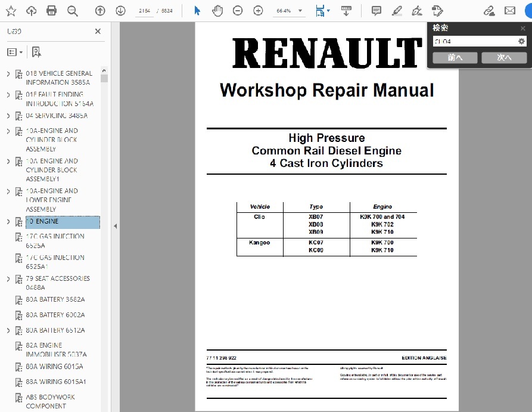Open bookmark 10A ENGINE AND CYLINDER BLOCK ASSEMBLY1
This screenshot has height=412, width=532.
point(52,170)
